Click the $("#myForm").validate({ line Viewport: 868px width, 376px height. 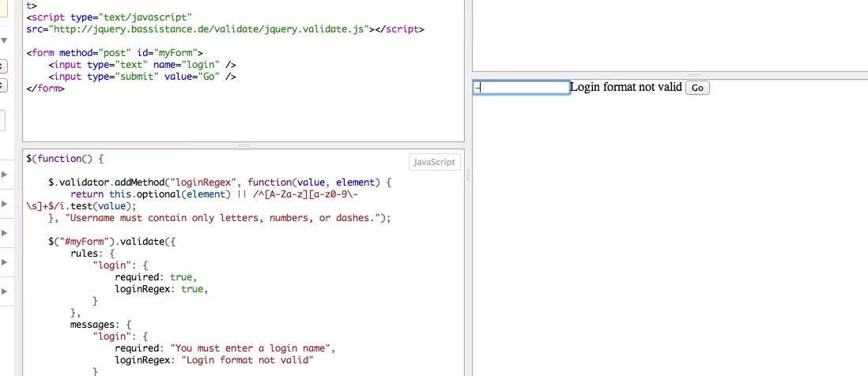tap(111, 242)
